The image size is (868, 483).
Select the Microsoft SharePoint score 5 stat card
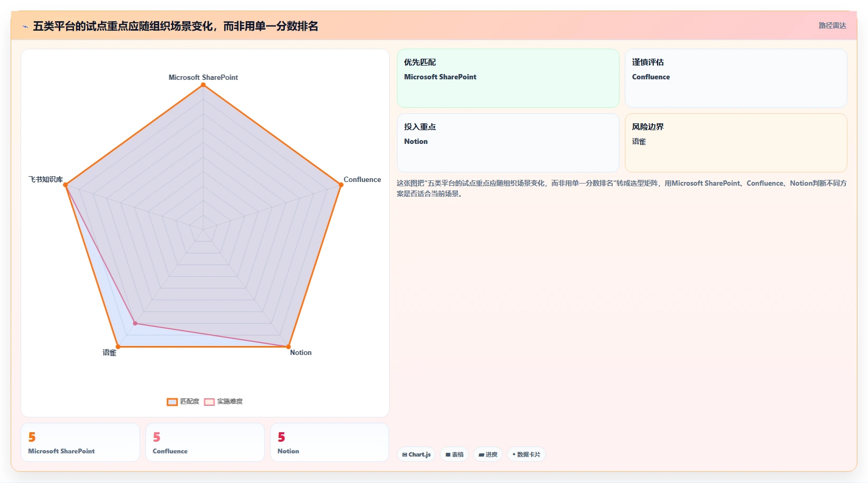[80, 442]
